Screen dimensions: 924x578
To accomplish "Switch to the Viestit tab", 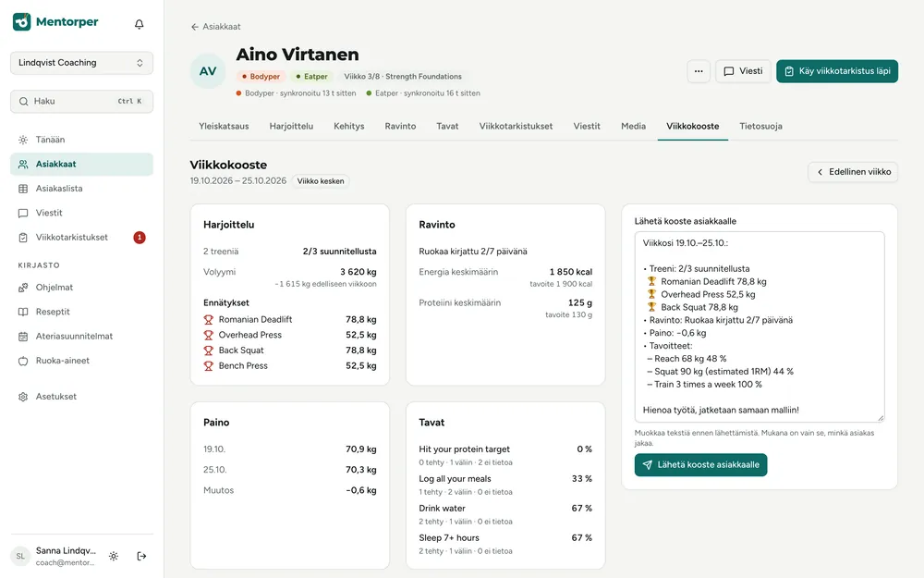I will (587, 126).
